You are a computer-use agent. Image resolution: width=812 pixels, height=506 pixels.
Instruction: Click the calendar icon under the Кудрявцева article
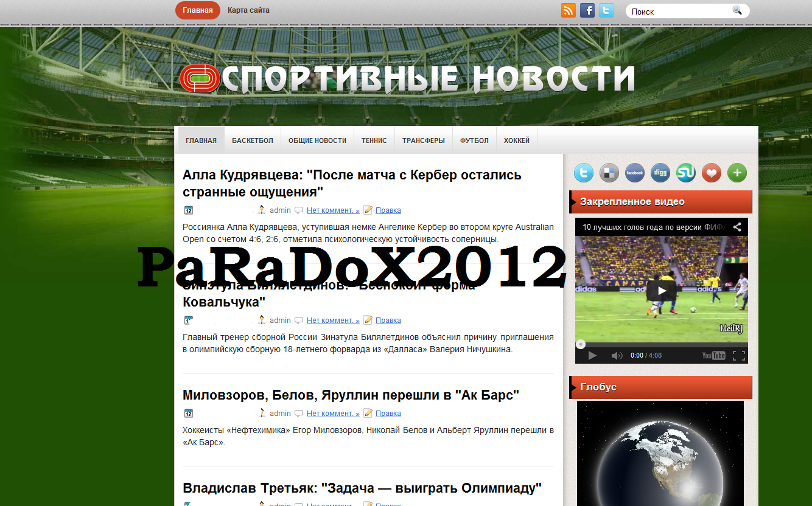click(x=188, y=210)
